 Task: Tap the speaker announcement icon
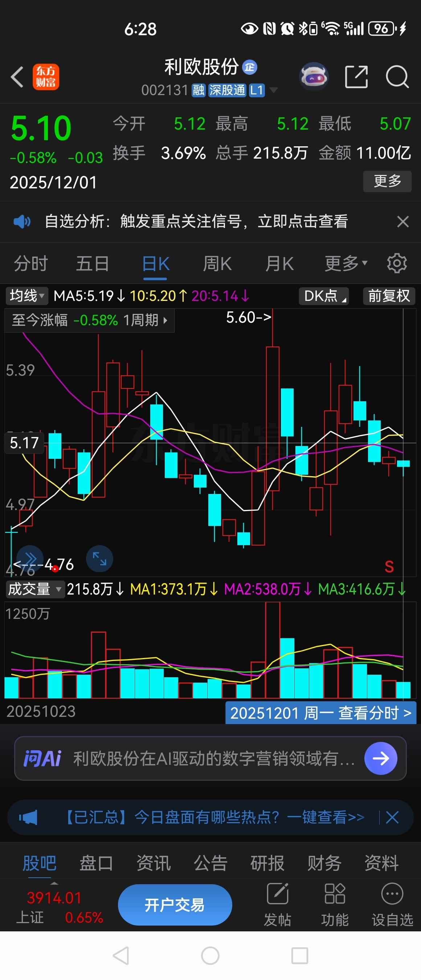tap(22, 221)
